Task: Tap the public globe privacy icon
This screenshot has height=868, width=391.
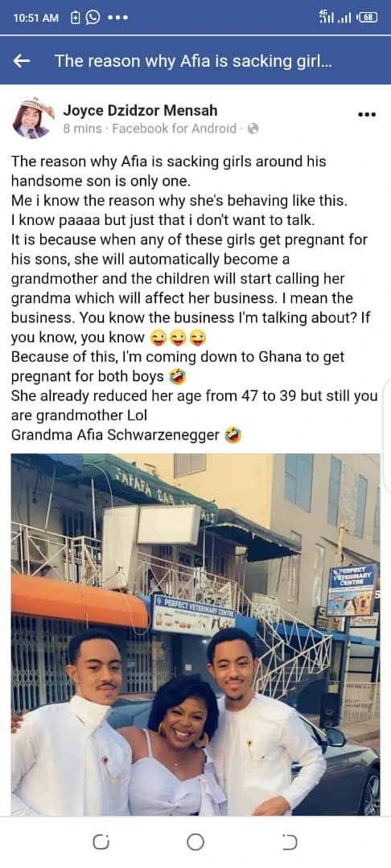Action: click(x=253, y=129)
